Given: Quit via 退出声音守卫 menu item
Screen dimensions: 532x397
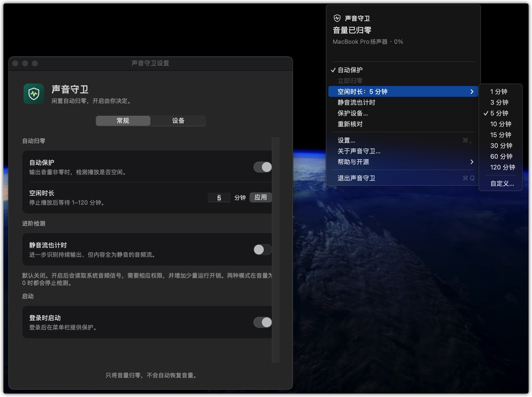Looking at the screenshot, I should (x=403, y=178).
